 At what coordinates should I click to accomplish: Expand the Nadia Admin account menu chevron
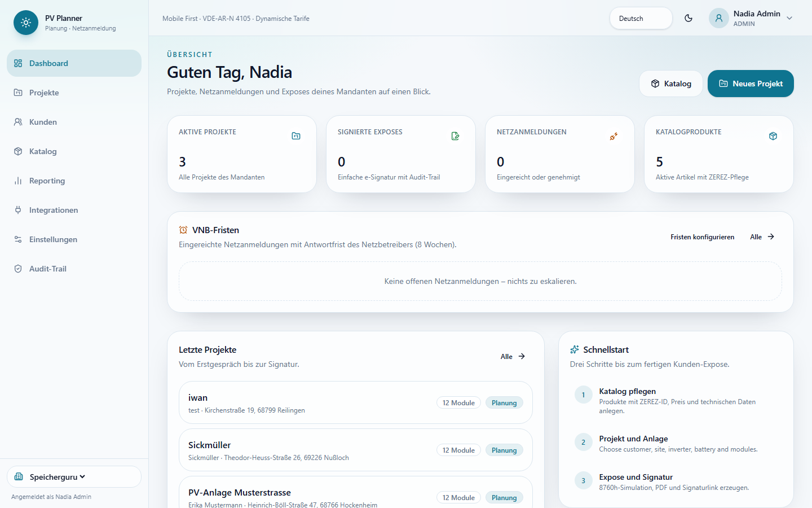[x=789, y=18]
